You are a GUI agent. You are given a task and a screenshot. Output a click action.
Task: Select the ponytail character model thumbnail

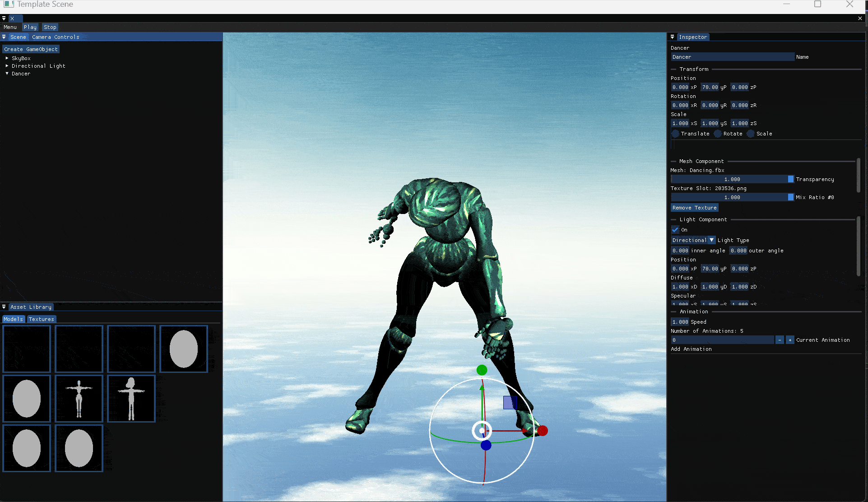131,399
